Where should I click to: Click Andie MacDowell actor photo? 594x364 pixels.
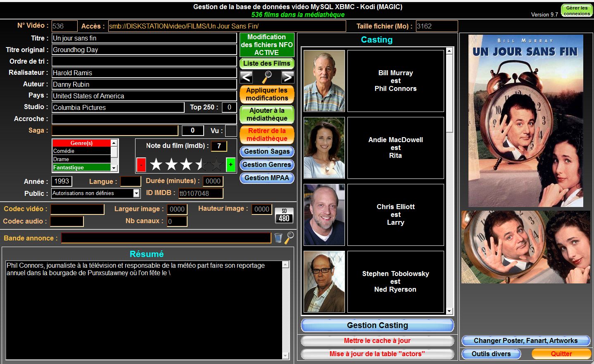click(324, 148)
